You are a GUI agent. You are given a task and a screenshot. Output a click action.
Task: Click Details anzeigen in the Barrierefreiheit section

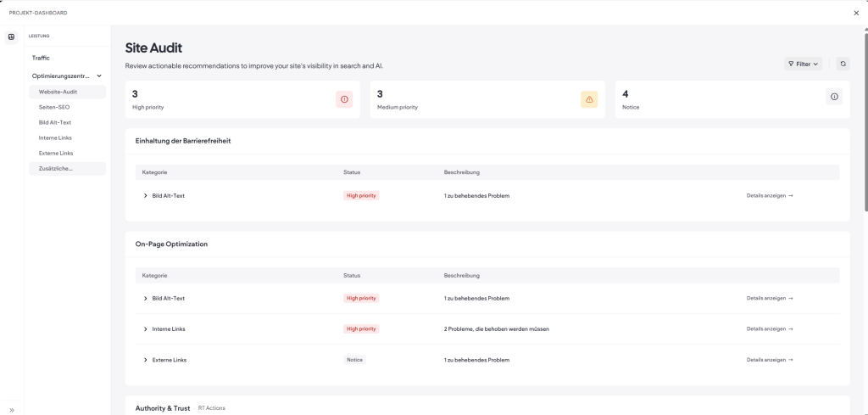(x=770, y=195)
